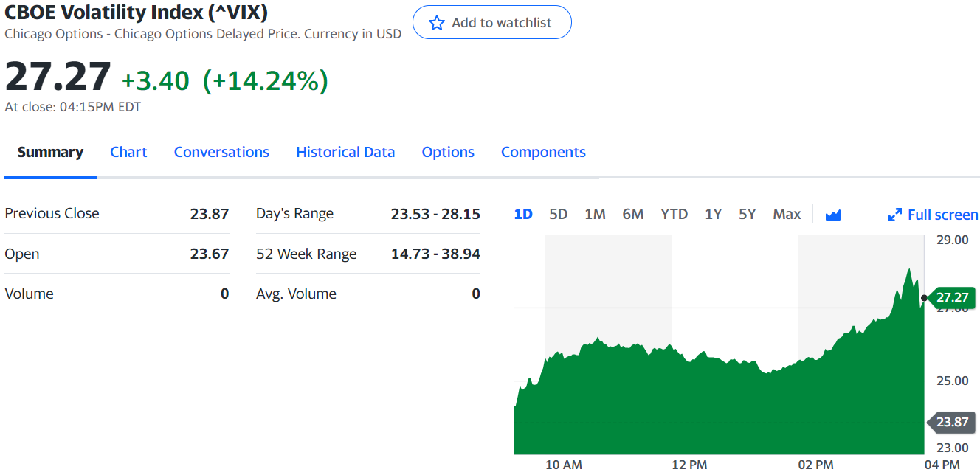The image size is (980, 475).
Task: Click the Volume label in summary table
Action: pyautogui.click(x=29, y=294)
